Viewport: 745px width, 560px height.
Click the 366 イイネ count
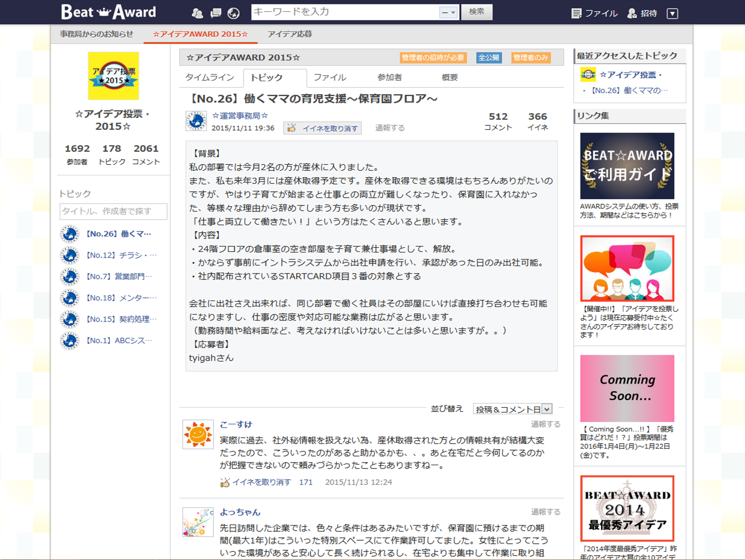(538, 121)
